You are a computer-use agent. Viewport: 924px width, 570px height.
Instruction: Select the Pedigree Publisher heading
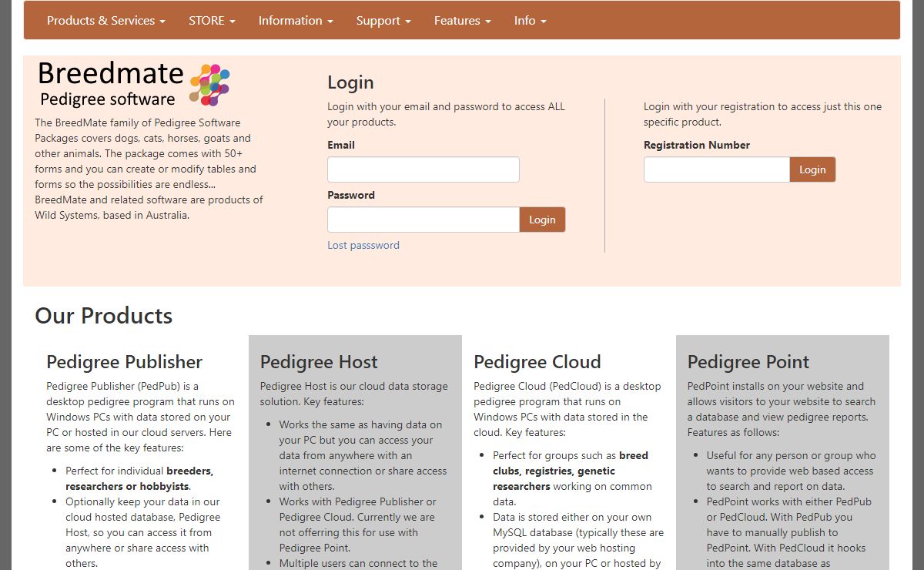(124, 362)
